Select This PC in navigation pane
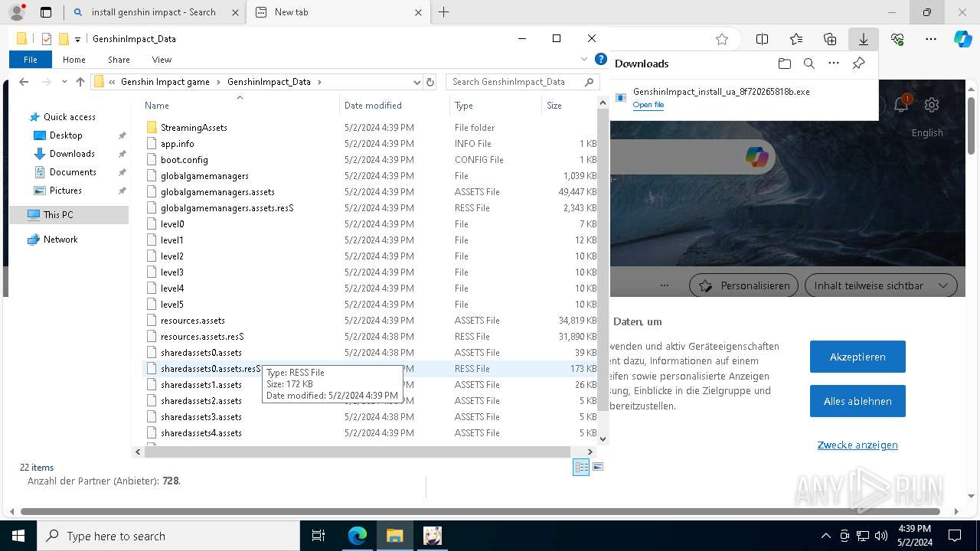 point(69,215)
